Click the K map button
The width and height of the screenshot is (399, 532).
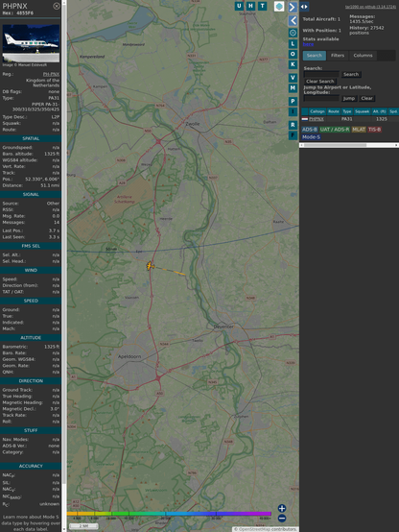[293, 64]
